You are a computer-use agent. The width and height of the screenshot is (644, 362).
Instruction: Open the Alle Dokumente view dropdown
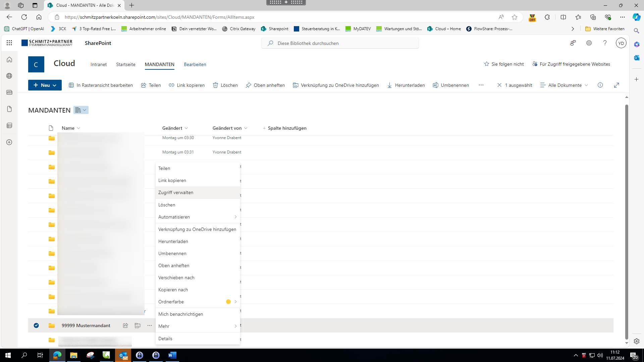click(565, 85)
